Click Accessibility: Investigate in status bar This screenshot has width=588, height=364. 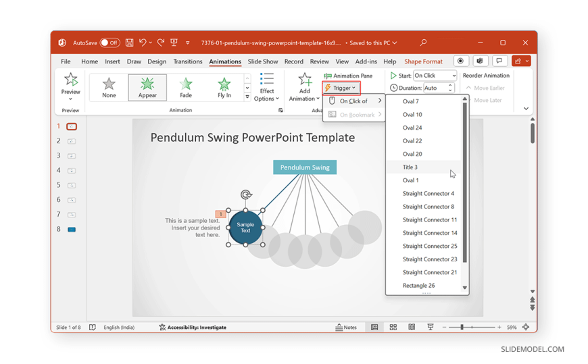click(193, 328)
